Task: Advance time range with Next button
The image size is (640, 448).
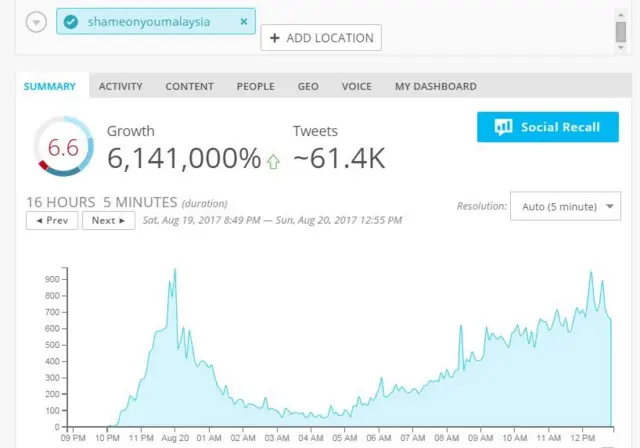Action: [108, 220]
